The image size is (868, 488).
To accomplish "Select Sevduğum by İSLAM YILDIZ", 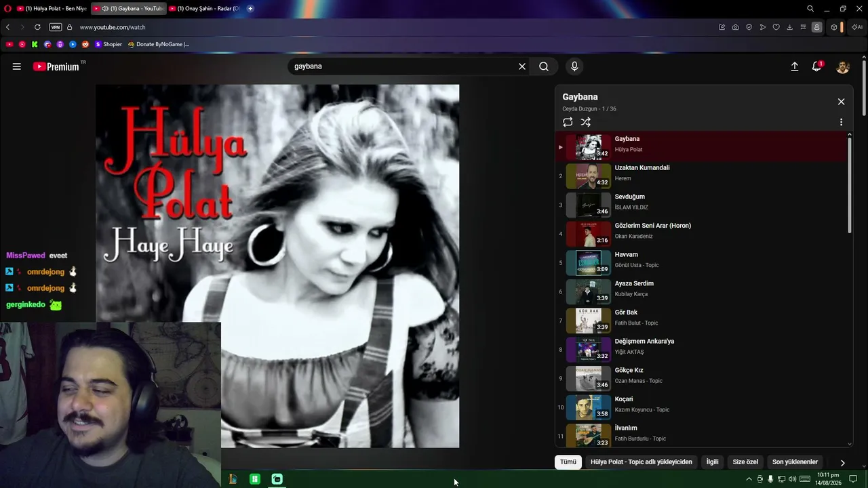I will click(701, 205).
